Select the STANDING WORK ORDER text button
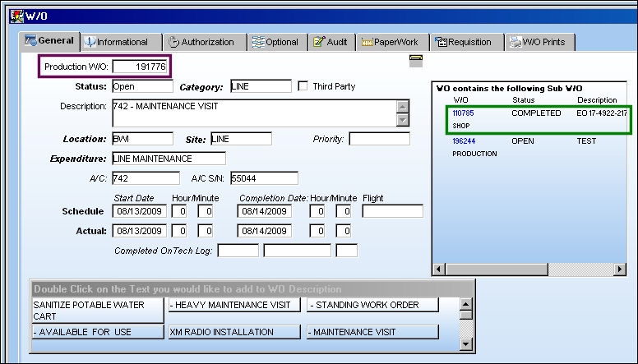Viewport: 638px width, 364px height. [372, 305]
